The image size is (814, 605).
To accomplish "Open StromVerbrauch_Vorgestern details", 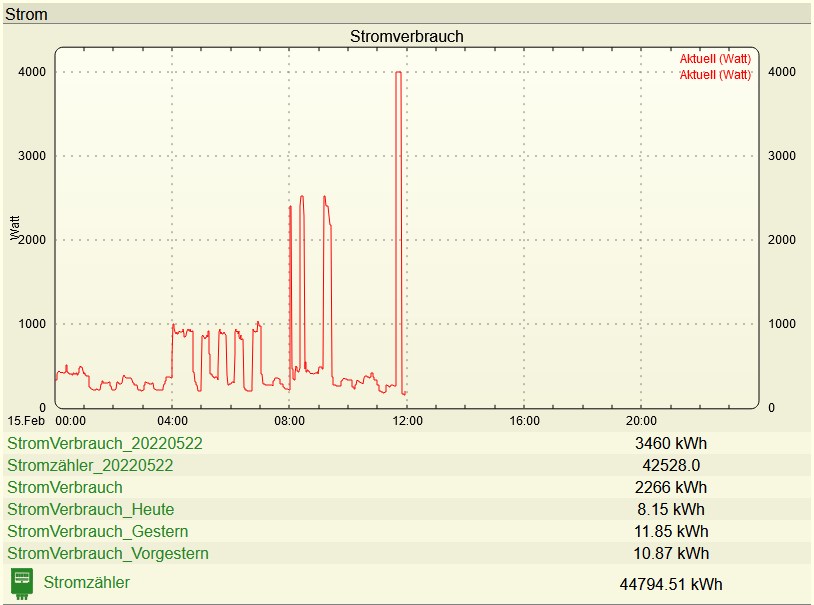I will (108, 553).
